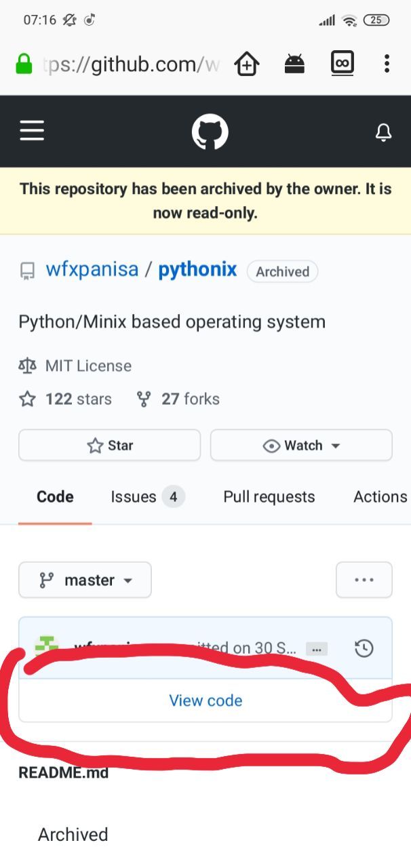Star the repository

110,446
